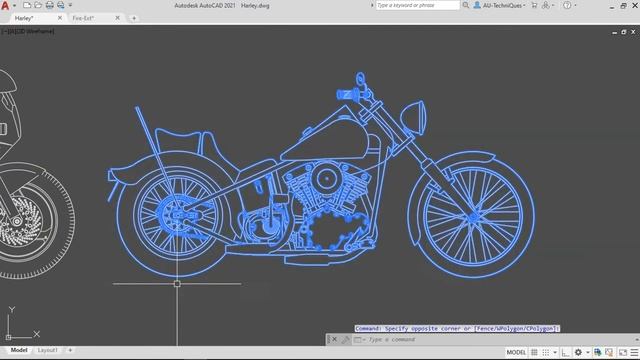The height and width of the screenshot is (360, 640).
Task: Click the MODEL space status button
Action: [516, 352]
